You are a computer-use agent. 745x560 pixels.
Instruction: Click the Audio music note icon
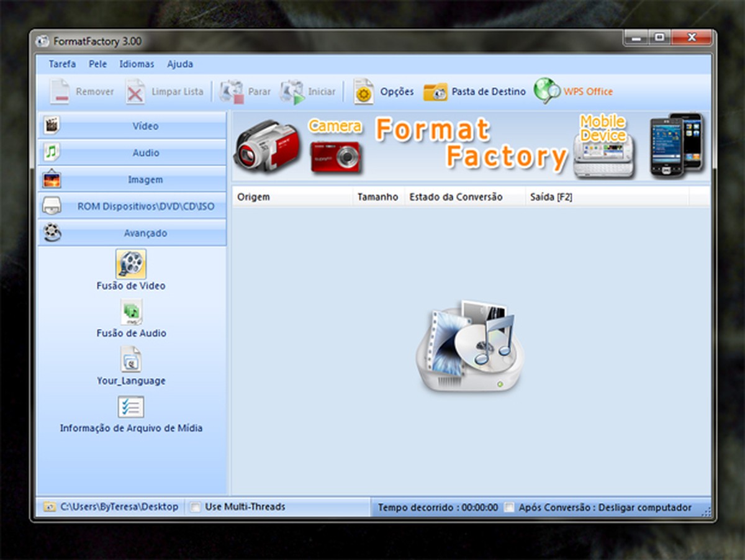pos(52,152)
